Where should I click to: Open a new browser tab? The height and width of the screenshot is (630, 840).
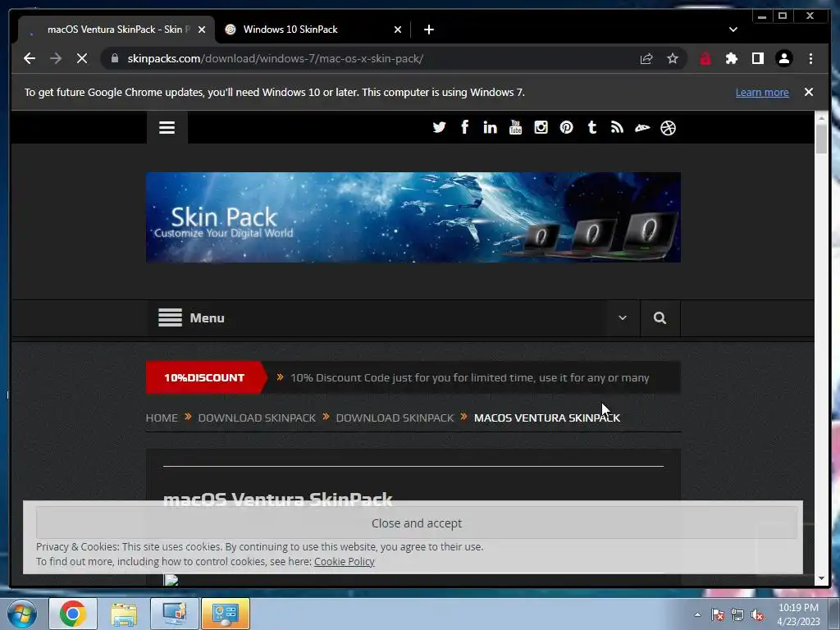tap(429, 30)
